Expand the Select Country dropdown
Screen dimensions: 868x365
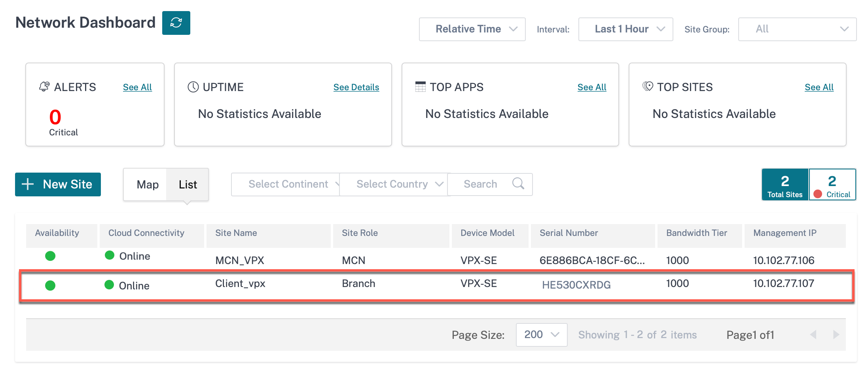pos(394,184)
